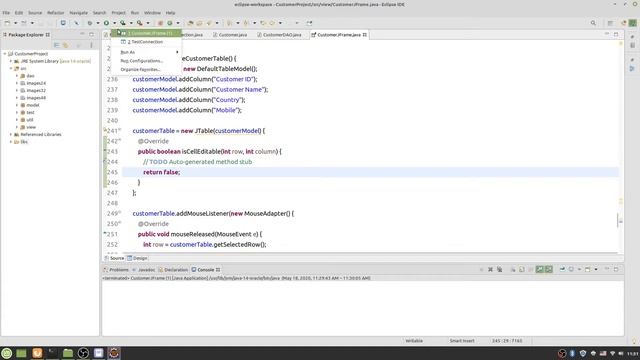This screenshot has height=360, width=640.
Task: Click the External Tools run icon
Action: click(140, 23)
